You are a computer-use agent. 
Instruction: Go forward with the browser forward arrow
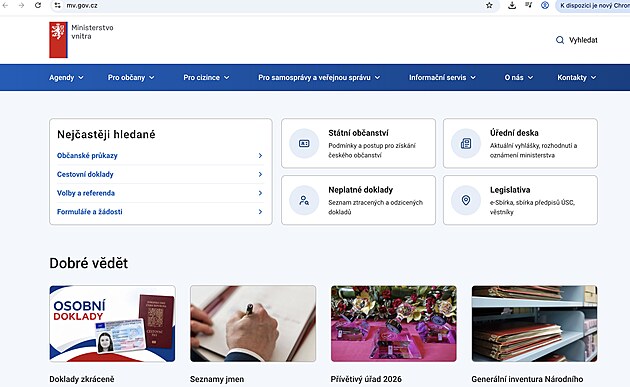[21, 5]
